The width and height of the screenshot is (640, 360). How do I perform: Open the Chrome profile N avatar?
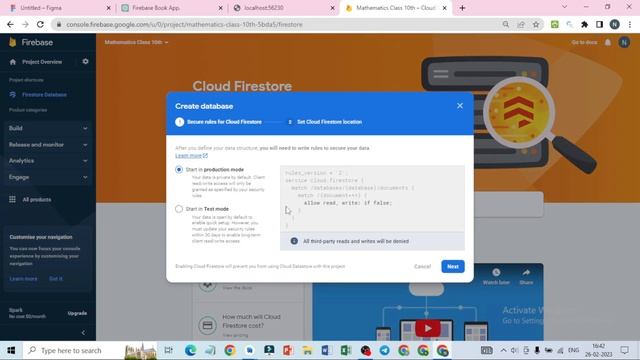614,24
